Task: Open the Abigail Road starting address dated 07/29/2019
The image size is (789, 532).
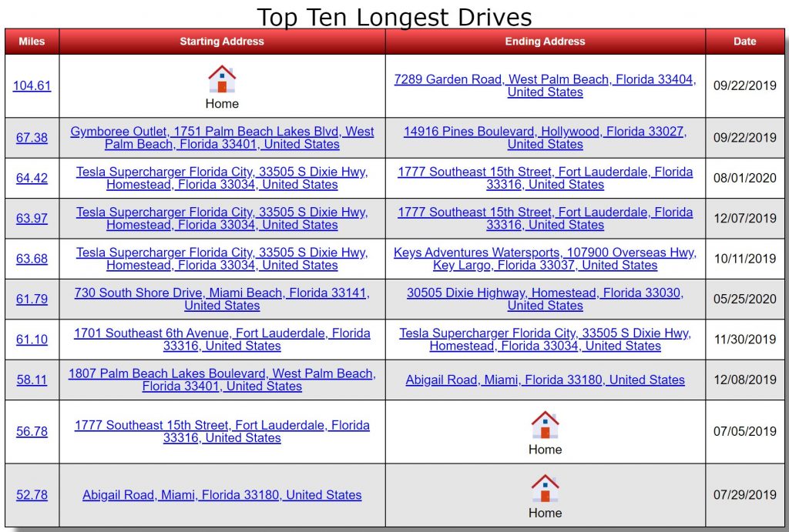Action: [222, 495]
